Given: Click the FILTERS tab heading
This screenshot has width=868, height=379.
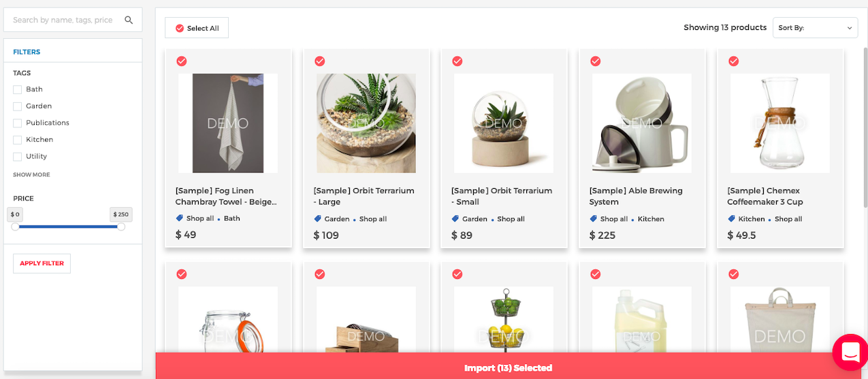Looking at the screenshot, I should coord(27,52).
